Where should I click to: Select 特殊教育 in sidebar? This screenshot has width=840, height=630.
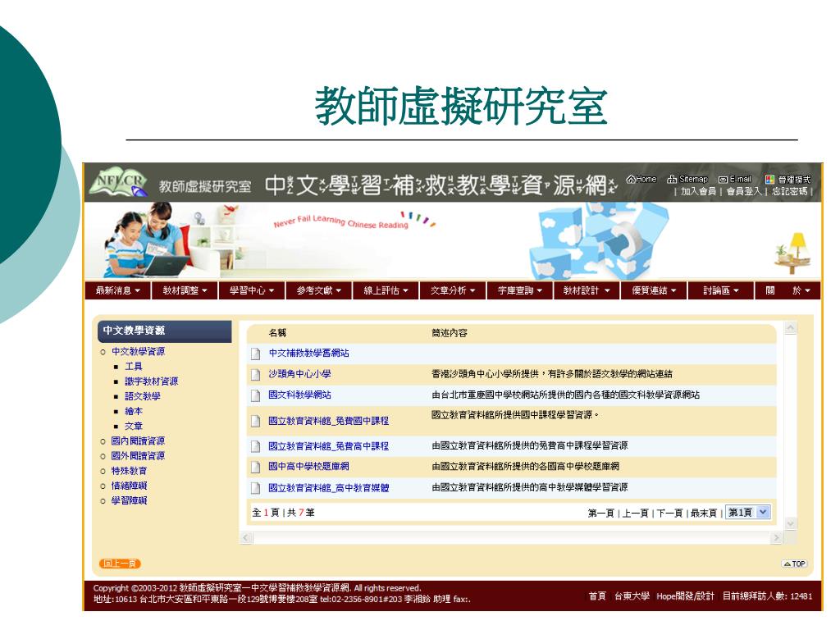pyautogui.click(x=129, y=471)
